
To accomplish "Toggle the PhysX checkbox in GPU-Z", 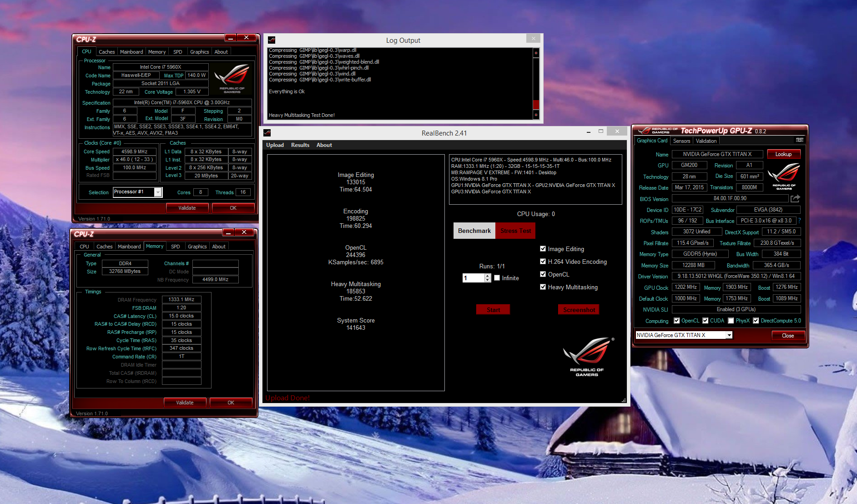I will click(731, 321).
